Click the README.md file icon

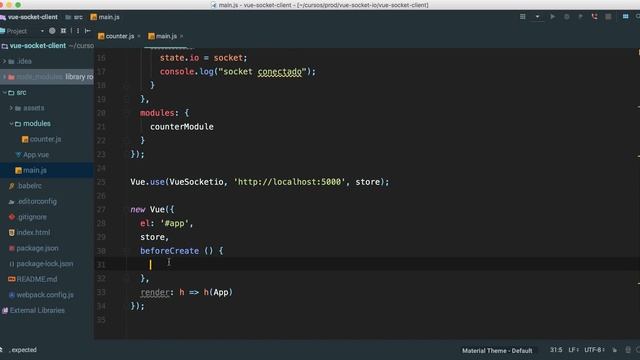click(x=12, y=279)
